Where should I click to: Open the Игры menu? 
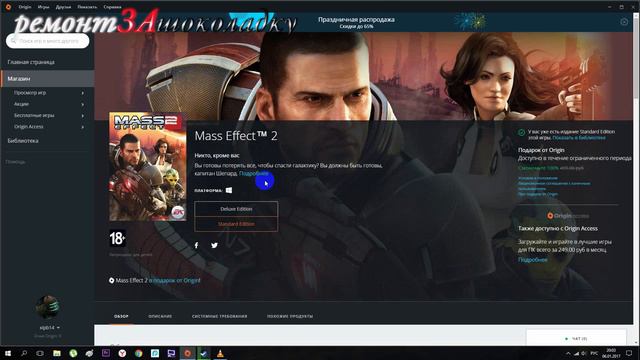point(43,7)
